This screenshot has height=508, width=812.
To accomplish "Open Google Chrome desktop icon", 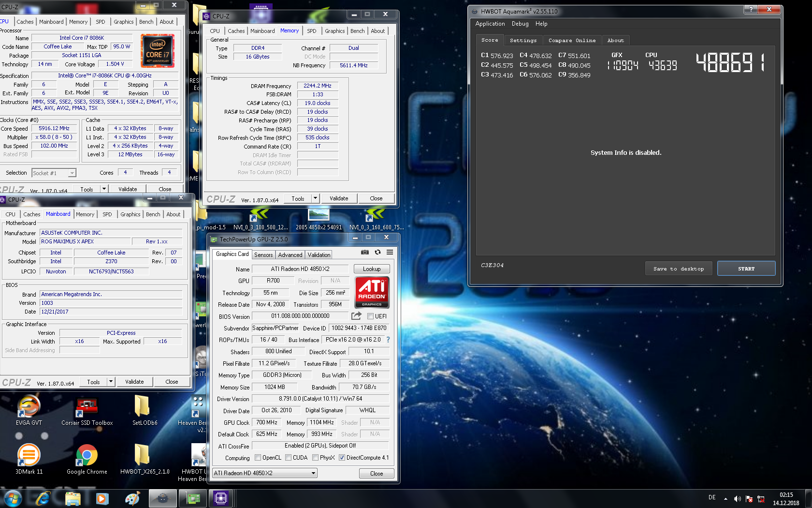I will click(87, 459).
